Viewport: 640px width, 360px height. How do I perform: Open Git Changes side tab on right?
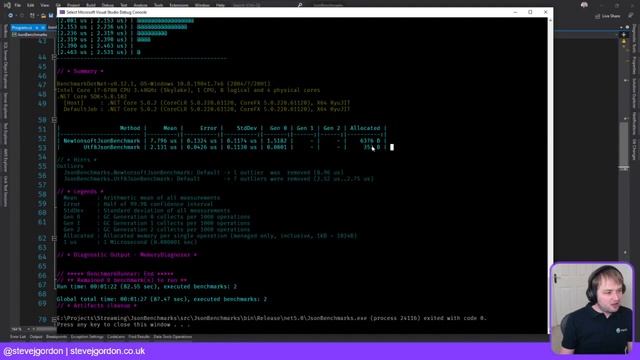pyautogui.click(x=634, y=150)
